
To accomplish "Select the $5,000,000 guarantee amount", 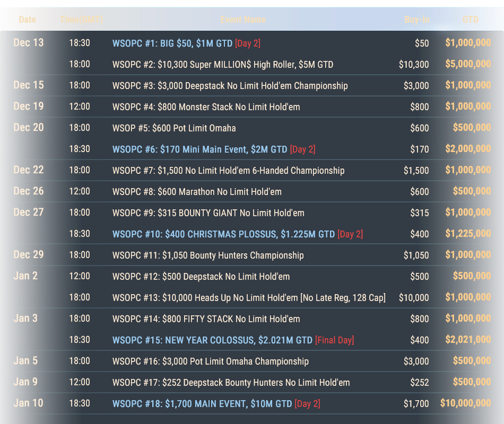I will pos(468,64).
